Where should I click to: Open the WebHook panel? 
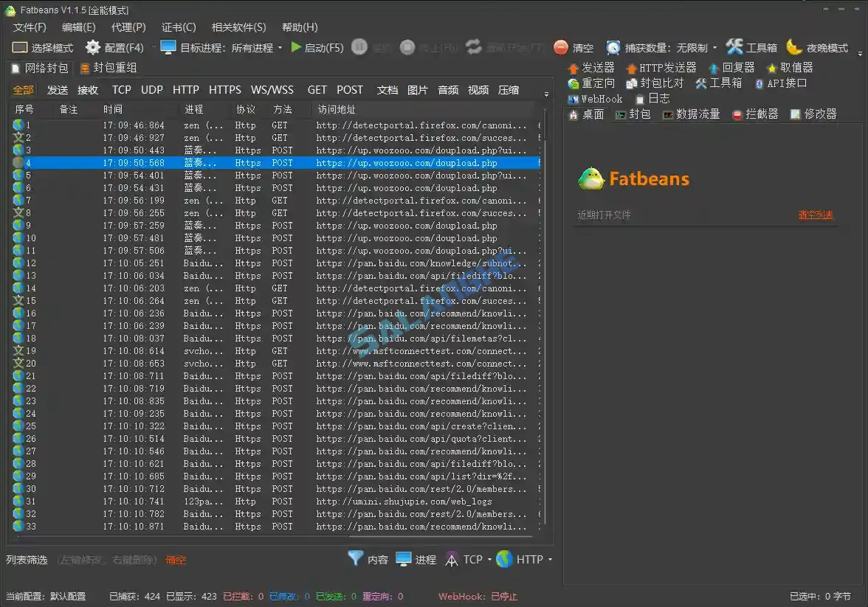[595, 98]
